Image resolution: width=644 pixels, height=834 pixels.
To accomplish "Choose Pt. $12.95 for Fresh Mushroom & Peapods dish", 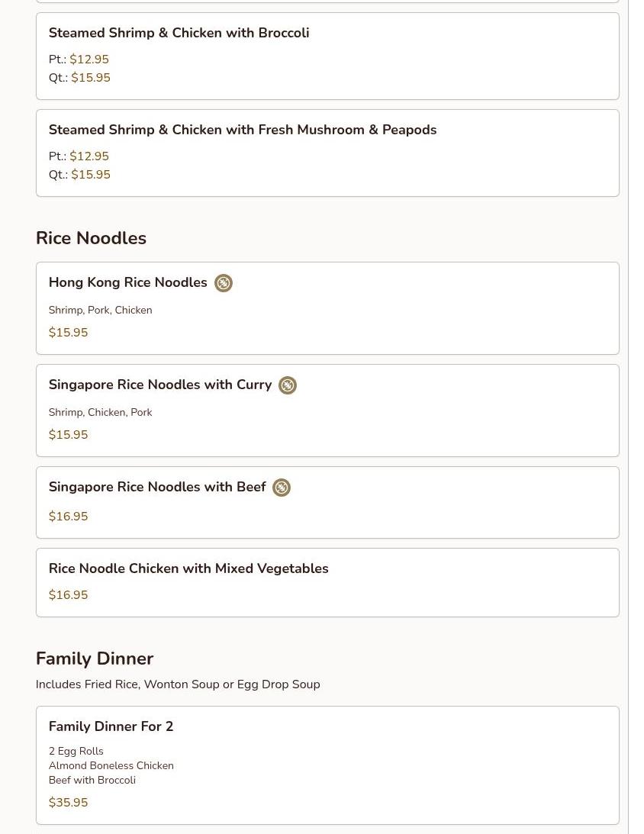I will click(89, 156).
